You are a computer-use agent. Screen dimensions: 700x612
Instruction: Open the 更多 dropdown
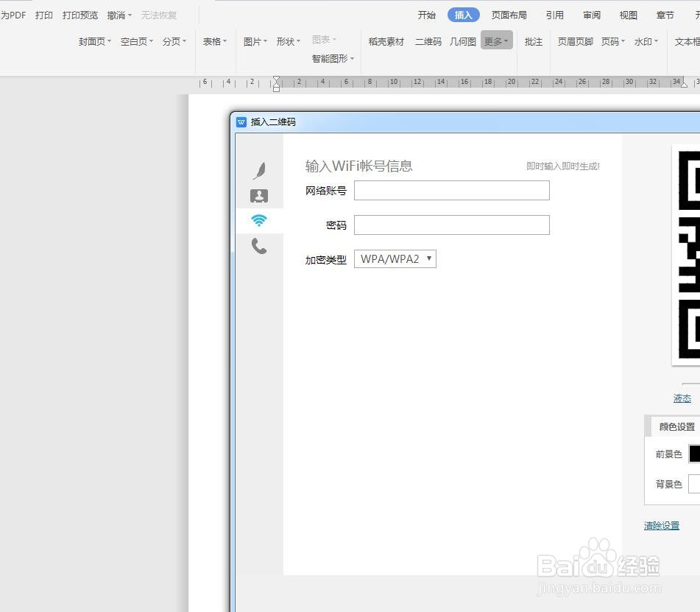coord(496,41)
